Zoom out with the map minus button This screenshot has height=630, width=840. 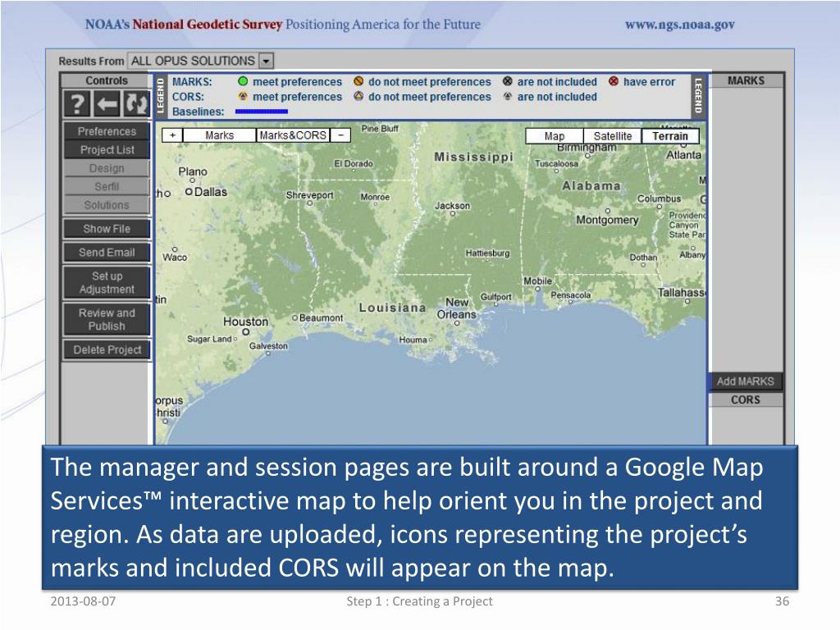(340, 135)
